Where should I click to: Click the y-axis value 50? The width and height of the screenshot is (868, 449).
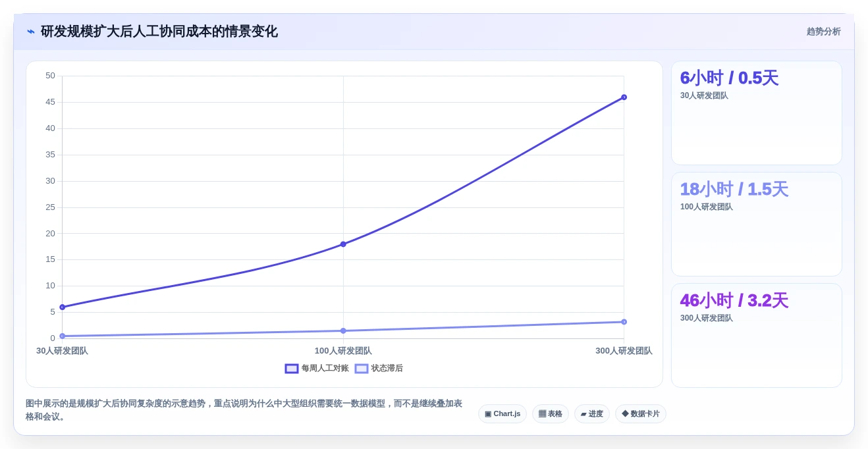(50, 76)
